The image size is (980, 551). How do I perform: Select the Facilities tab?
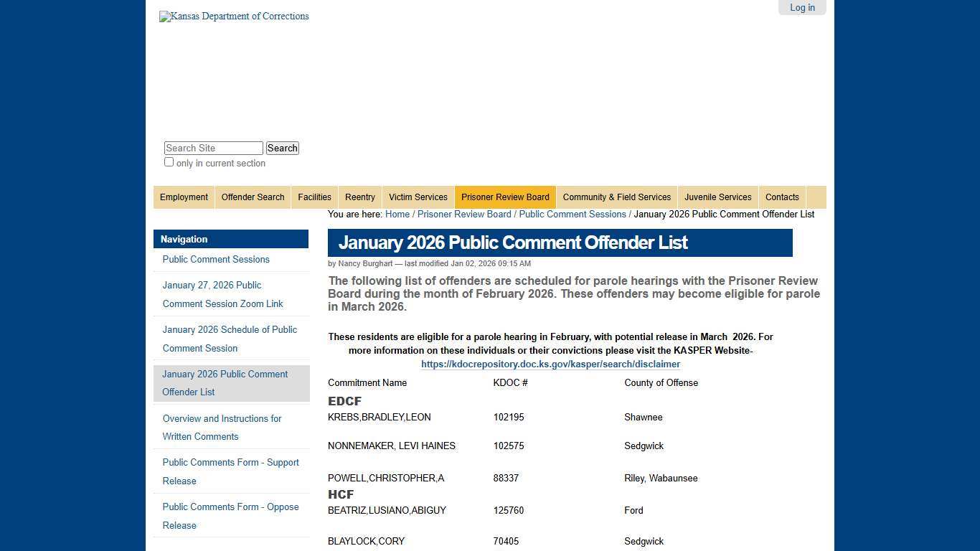pos(314,197)
